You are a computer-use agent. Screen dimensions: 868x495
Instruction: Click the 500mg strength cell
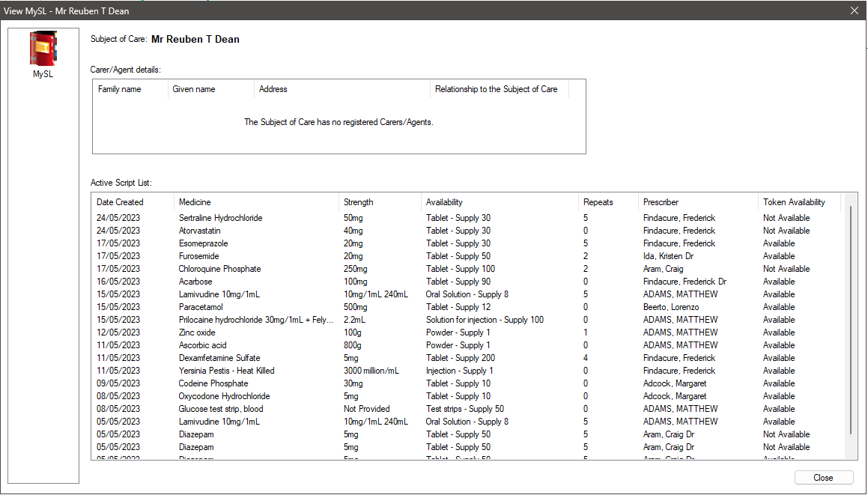356,307
